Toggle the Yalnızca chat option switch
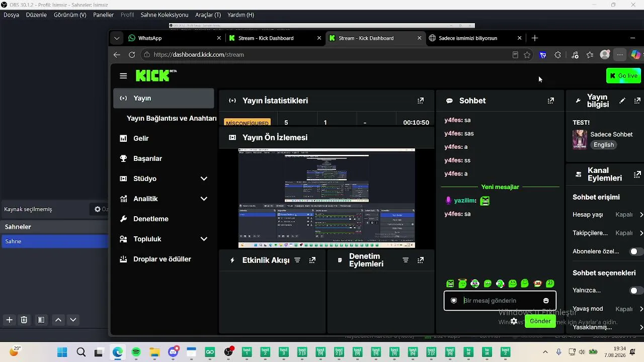Screen dimensions: 644x362 [x=636, y=291]
